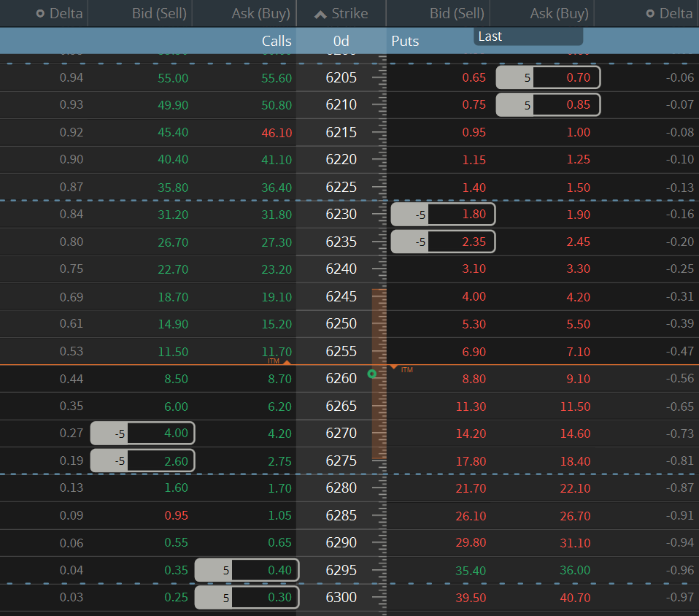
Task: Click the 6300 put bid 39.50
Action: (x=471, y=598)
